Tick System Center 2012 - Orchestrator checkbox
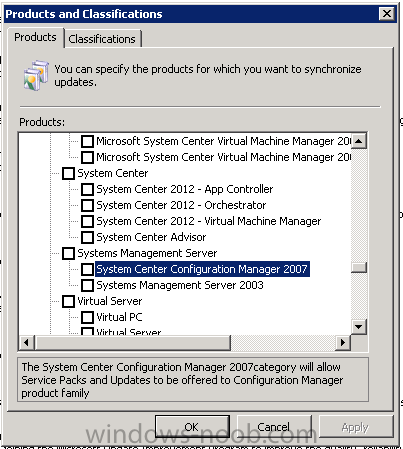 (87, 205)
